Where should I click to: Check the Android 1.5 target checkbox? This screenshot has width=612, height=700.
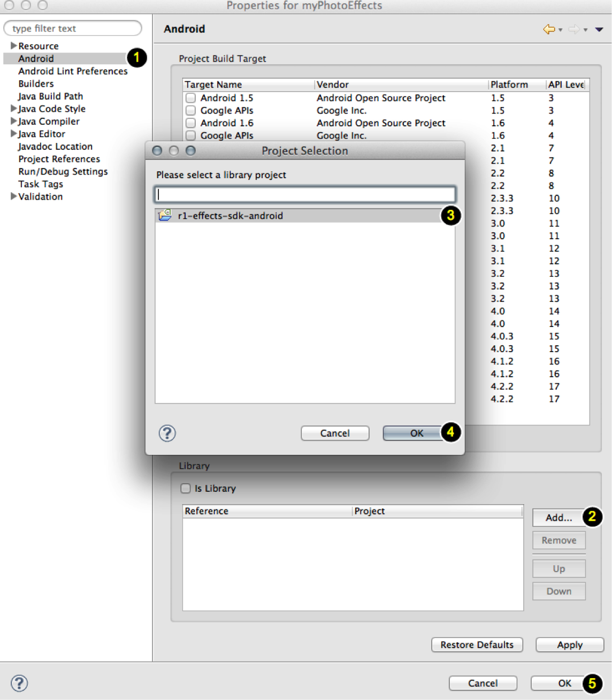[190, 98]
